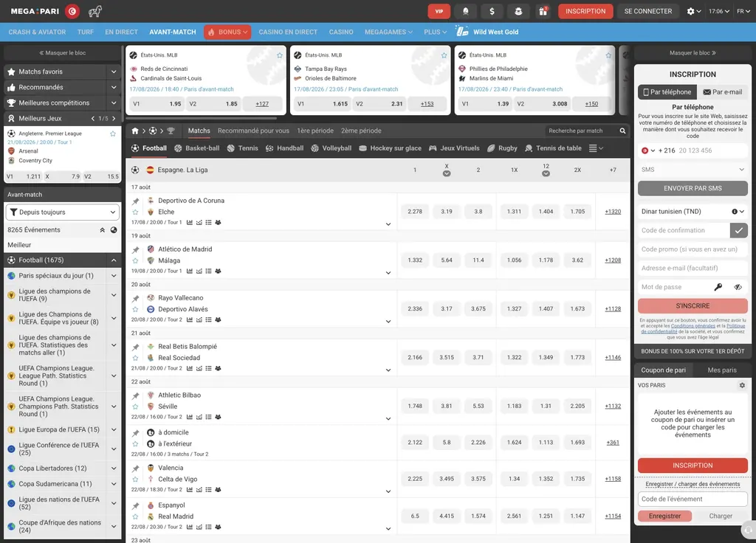Bet on Atlético de Madrid win 1.332
This screenshot has height=543, width=756.
click(x=415, y=260)
